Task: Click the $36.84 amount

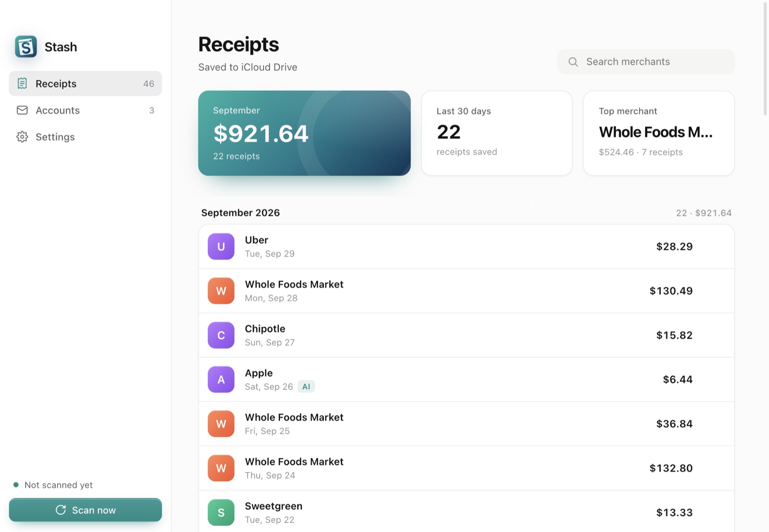Action: pos(674,424)
